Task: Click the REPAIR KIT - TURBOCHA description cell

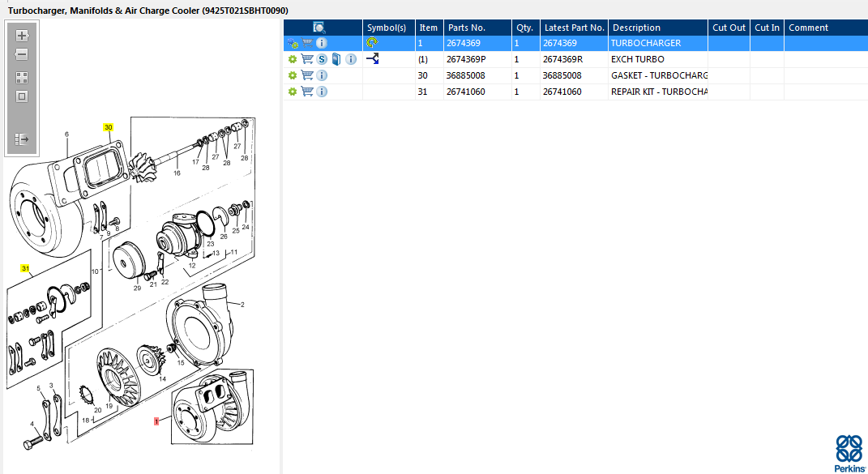Action: click(659, 92)
